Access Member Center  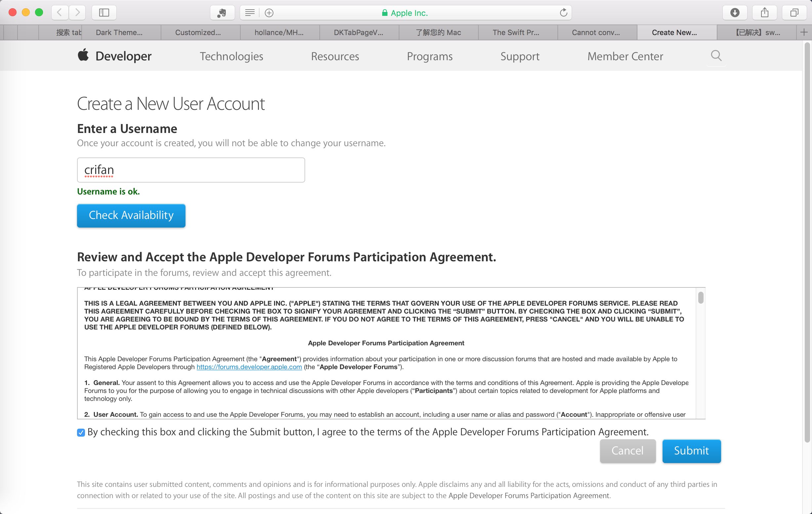(625, 56)
